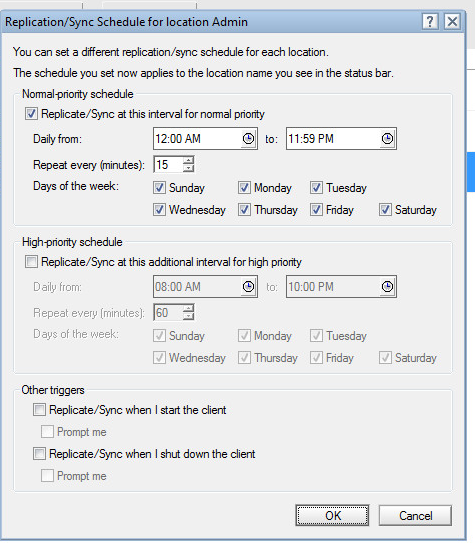Enable Replicate/Sync when I shut down the client
The height and width of the screenshot is (544, 475).
click(x=39, y=454)
